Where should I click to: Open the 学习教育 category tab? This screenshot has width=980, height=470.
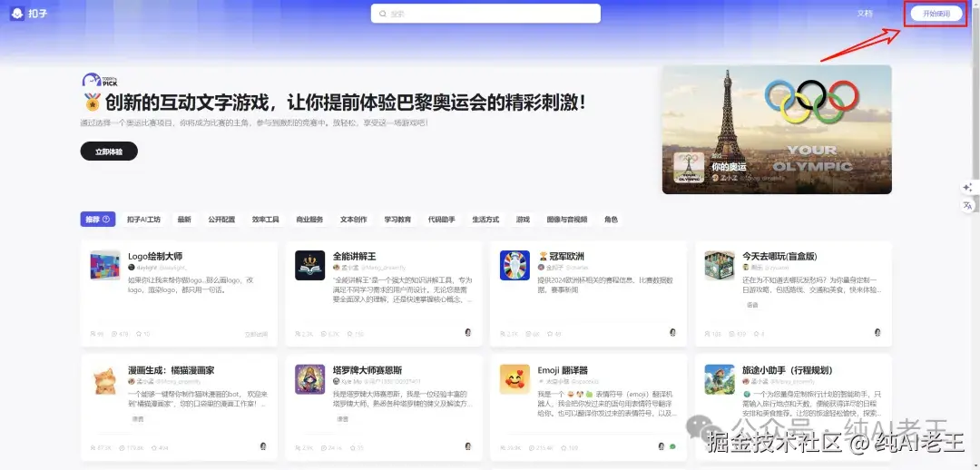(397, 220)
